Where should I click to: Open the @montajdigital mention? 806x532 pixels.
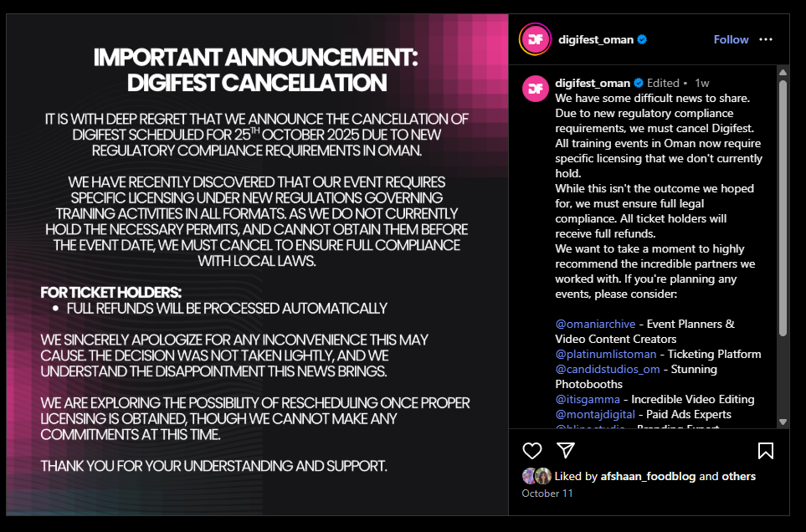pyautogui.click(x=596, y=414)
